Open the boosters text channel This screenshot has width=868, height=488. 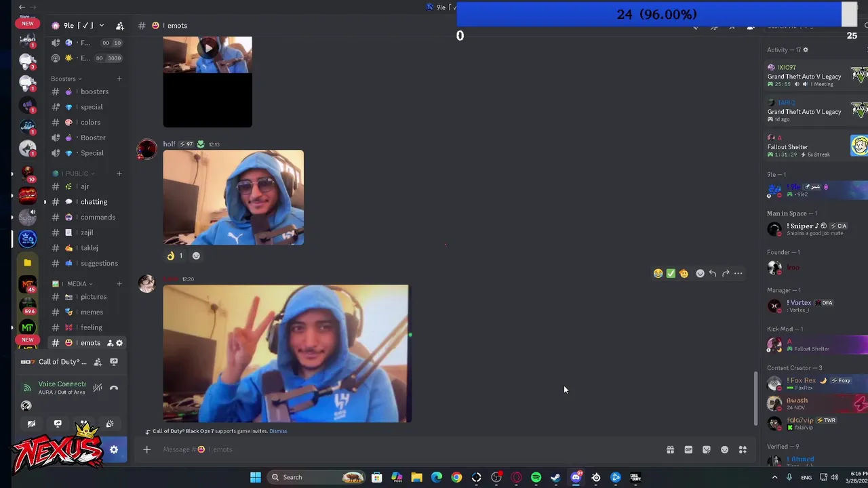point(87,91)
